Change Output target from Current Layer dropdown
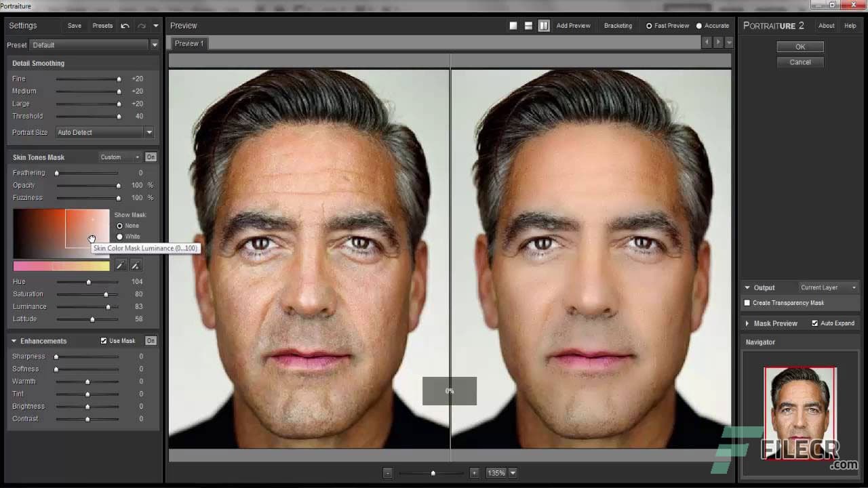The height and width of the screenshot is (488, 868). 827,287
